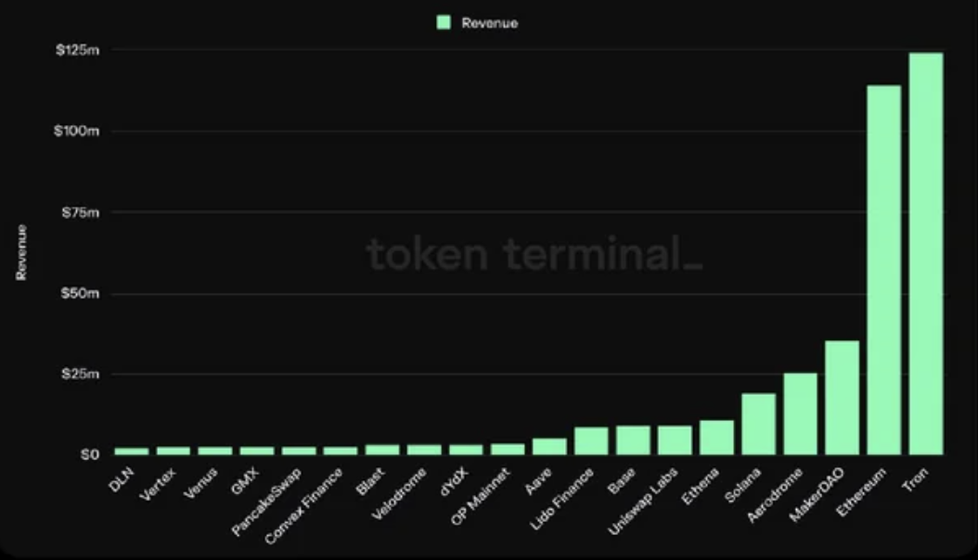Click the Base revenue bar
The width and height of the screenshot is (978, 560).
pyautogui.click(x=633, y=440)
